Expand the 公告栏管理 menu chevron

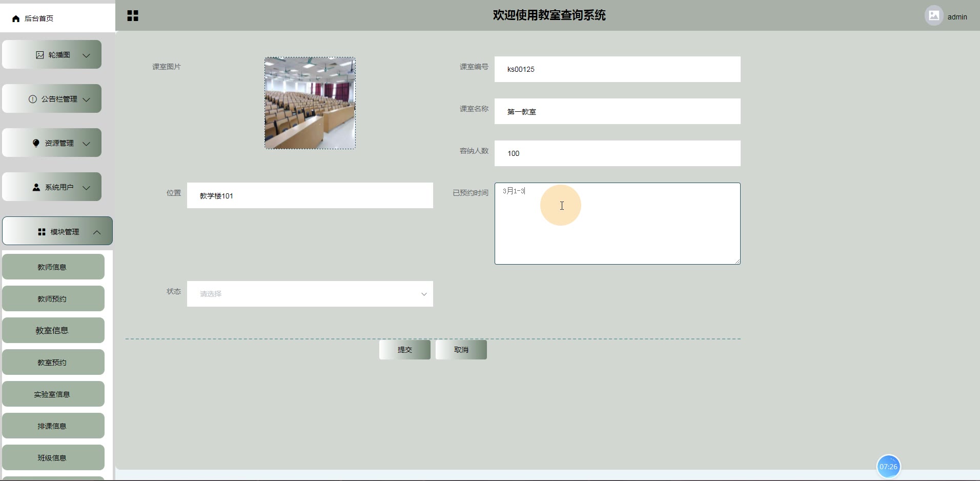pyautogui.click(x=87, y=99)
